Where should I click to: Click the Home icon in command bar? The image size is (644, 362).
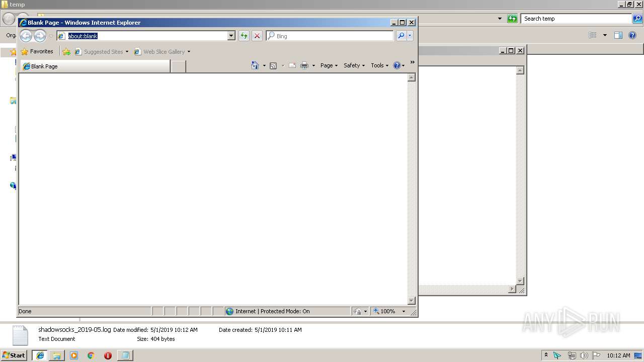click(255, 65)
